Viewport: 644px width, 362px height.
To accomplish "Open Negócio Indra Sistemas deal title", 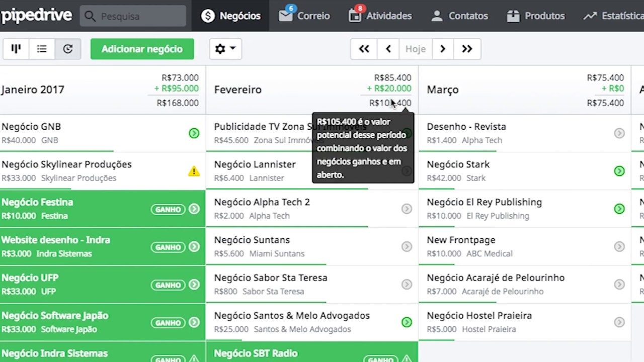I will [55, 353].
